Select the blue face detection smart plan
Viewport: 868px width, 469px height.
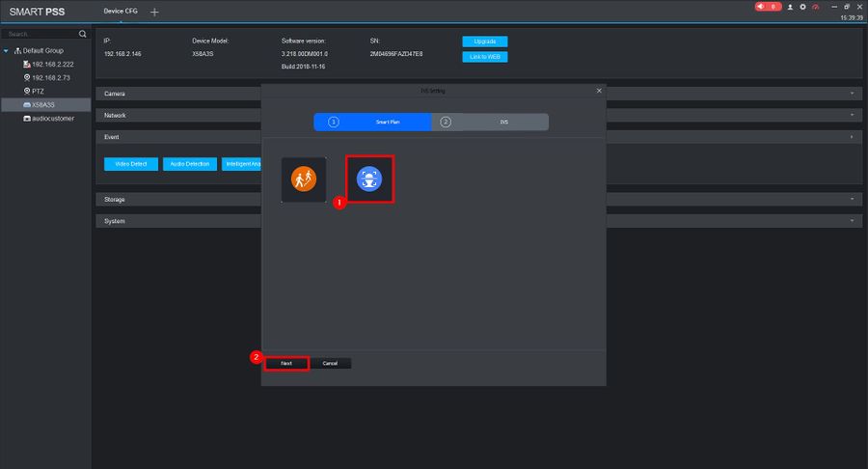[369, 179]
